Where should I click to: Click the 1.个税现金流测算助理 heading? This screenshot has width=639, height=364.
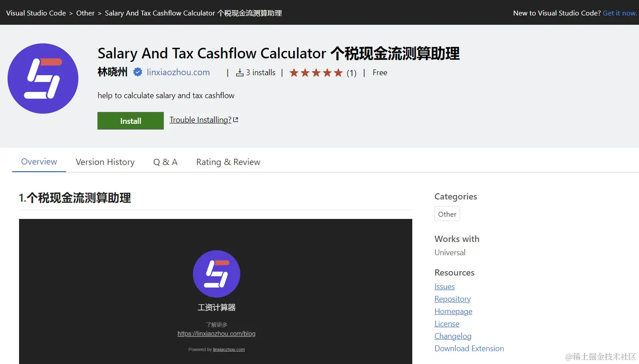[75, 198]
